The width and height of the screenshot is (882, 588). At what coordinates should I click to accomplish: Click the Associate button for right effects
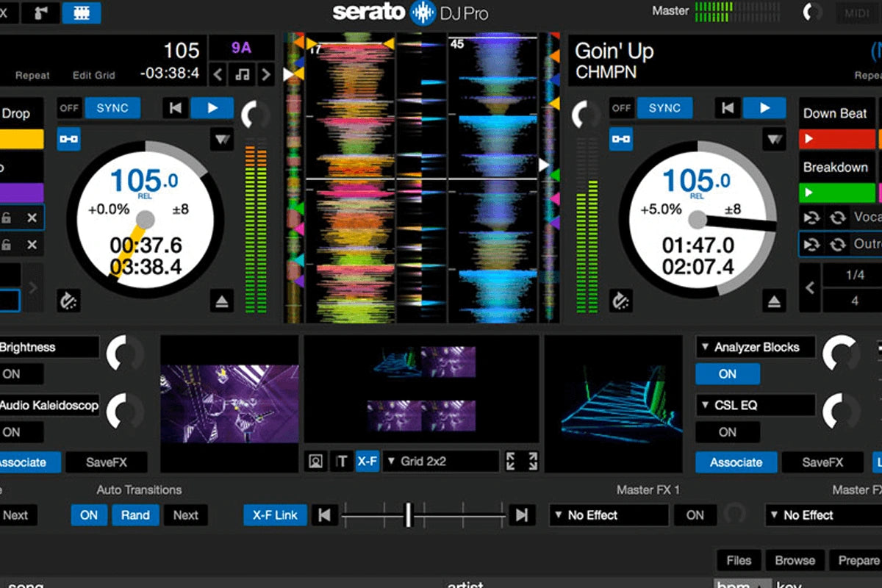736,462
